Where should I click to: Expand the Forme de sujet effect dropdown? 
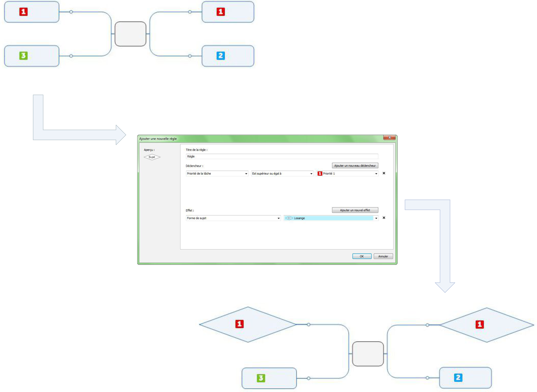pyautogui.click(x=233, y=218)
